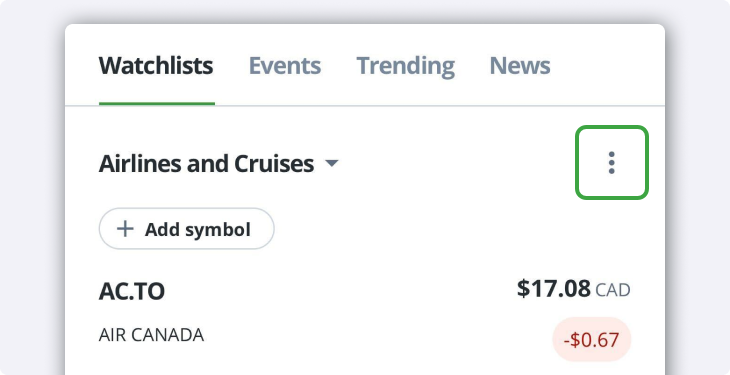Open the AC.TO ticker symbol

pos(132,292)
